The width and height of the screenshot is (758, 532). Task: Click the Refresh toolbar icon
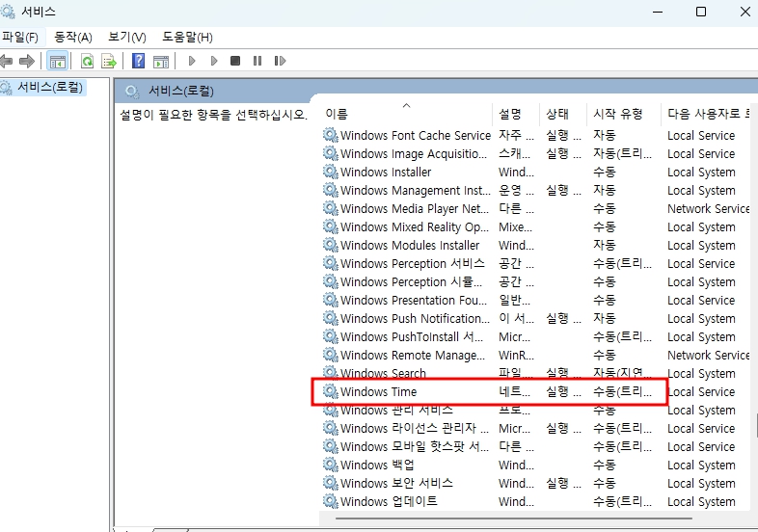[87, 62]
